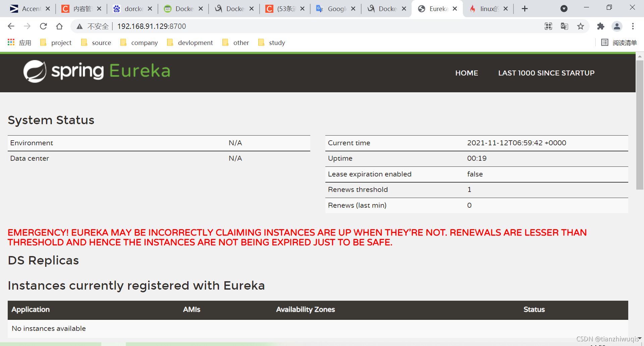
Task: Go forward with the browser arrow
Action: (x=27, y=26)
